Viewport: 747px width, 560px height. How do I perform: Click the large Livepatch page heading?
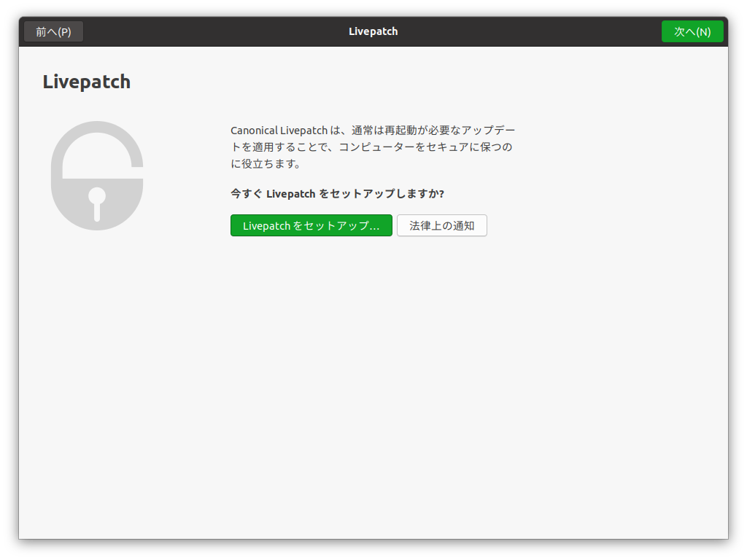pyautogui.click(x=87, y=82)
